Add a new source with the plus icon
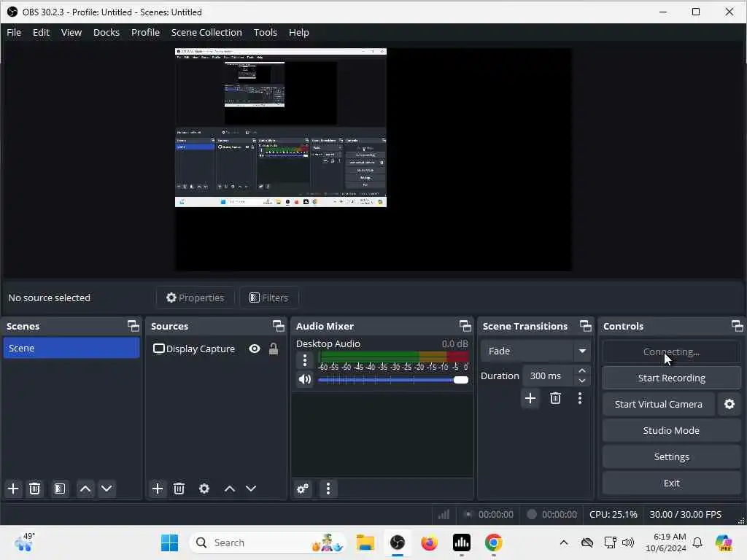Screen dimensions: 747x560 pyautogui.click(x=158, y=489)
